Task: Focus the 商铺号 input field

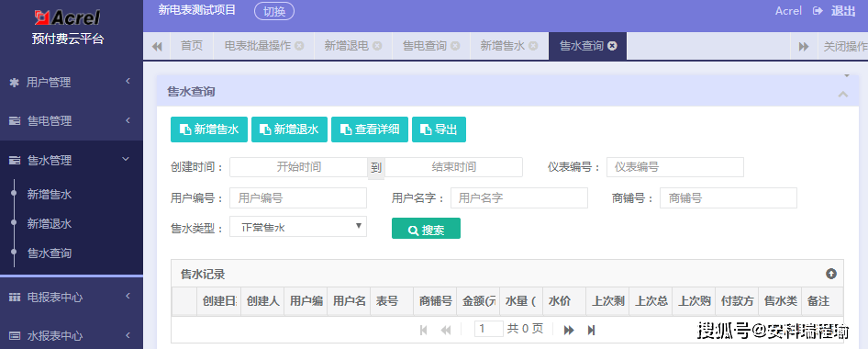Action: [x=729, y=197]
